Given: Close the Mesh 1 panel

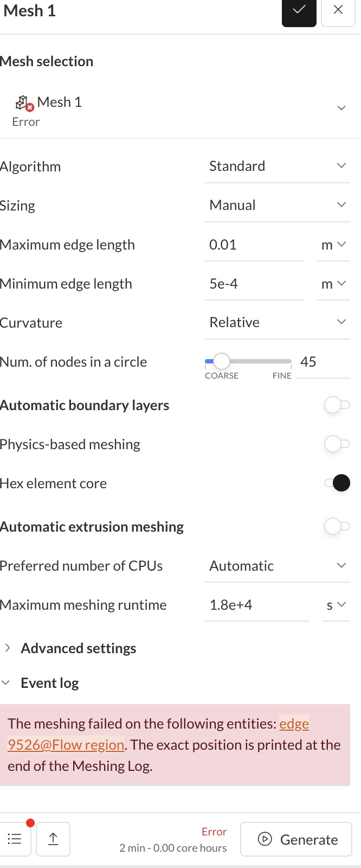Looking at the screenshot, I should coord(338,10).
